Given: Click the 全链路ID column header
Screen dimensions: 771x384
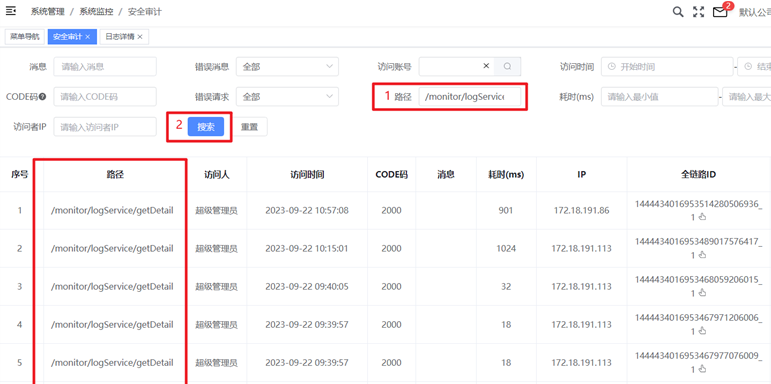Looking at the screenshot, I should (x=698, y=175).
